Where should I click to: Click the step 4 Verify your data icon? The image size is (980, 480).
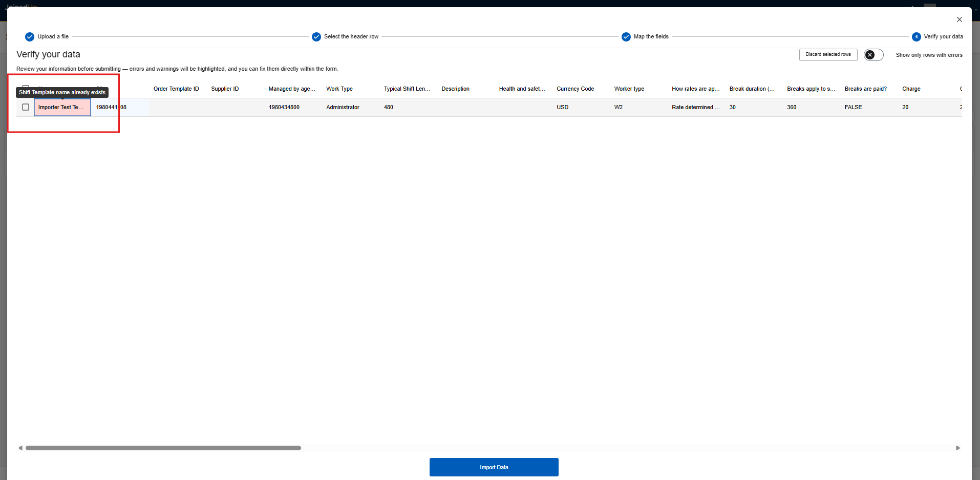(x=916, y=37)
